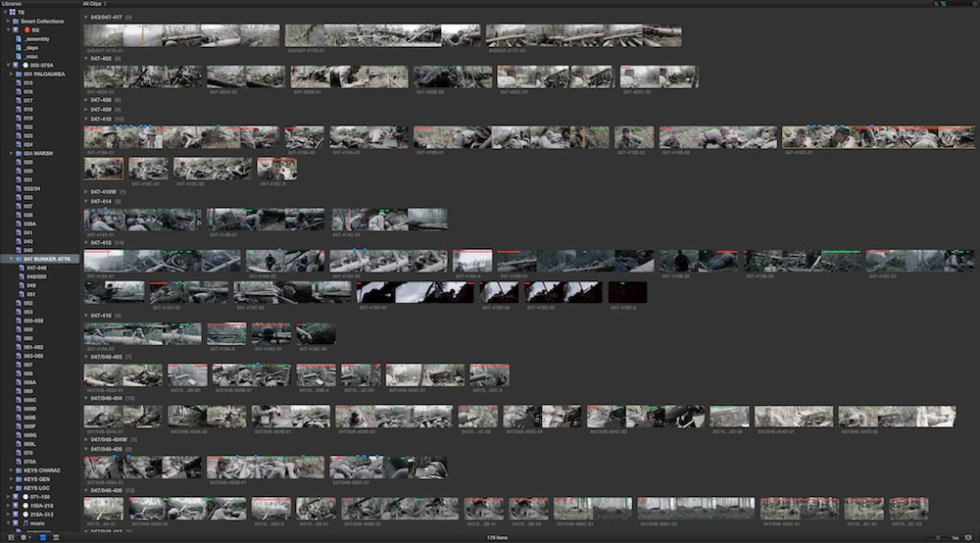Open clip appearance options button at bottom right
Screen dimensions: 980x543
coord(969,537)
